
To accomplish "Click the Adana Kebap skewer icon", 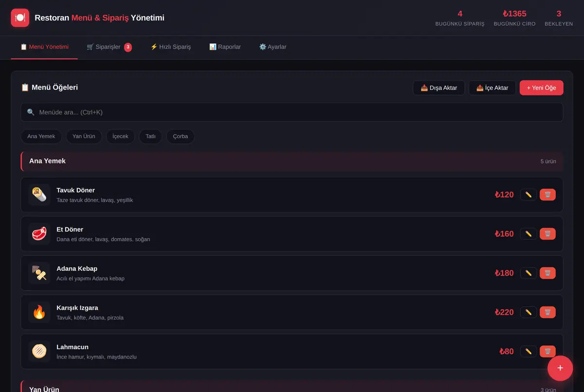I will 39,273.
